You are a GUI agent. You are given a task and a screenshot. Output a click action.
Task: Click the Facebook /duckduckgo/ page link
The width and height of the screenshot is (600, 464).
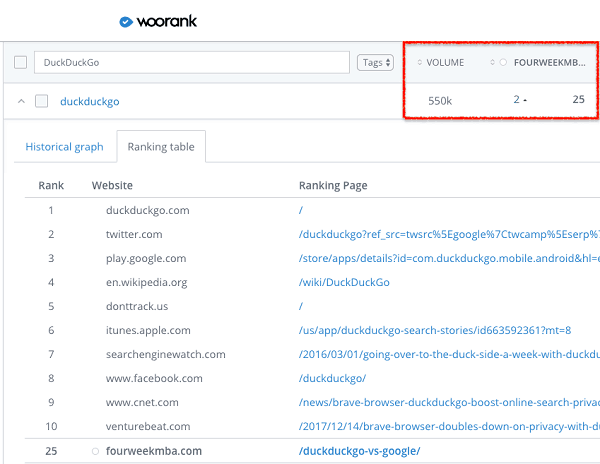[x=332, y=378]
